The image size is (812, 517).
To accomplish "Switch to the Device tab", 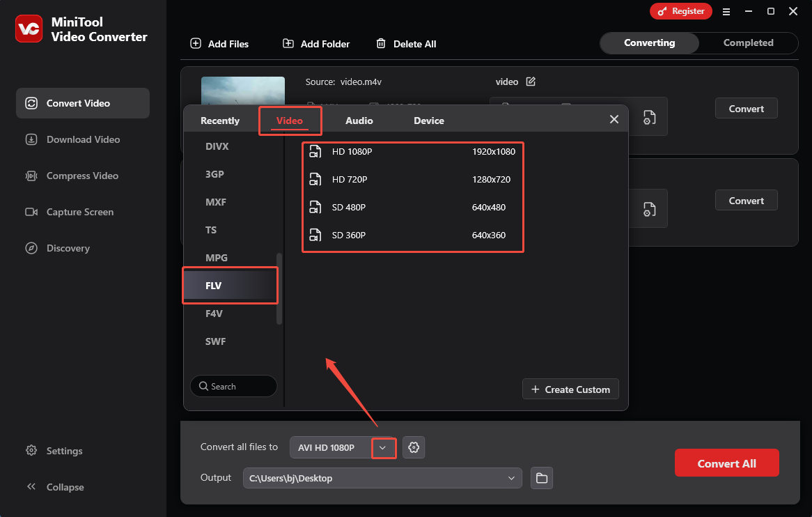I will coord(429,121).
